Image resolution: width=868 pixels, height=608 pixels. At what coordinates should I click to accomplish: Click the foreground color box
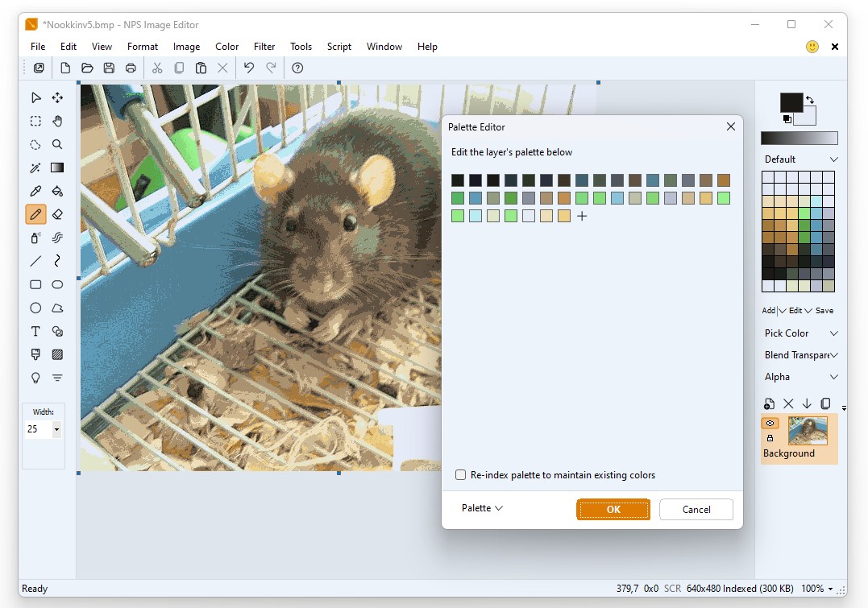coord(791,103)
